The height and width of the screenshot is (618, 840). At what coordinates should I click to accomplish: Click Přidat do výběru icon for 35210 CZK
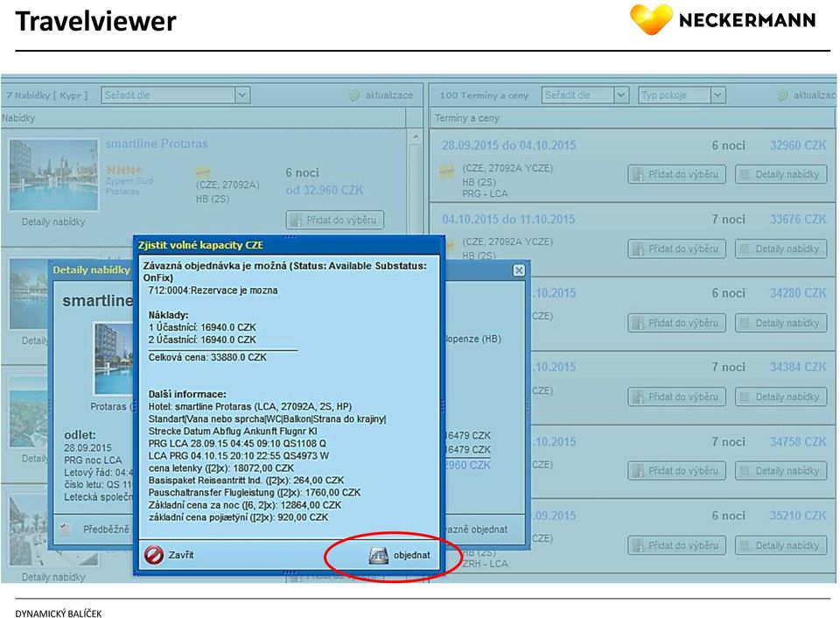click(x=638, y=545)
